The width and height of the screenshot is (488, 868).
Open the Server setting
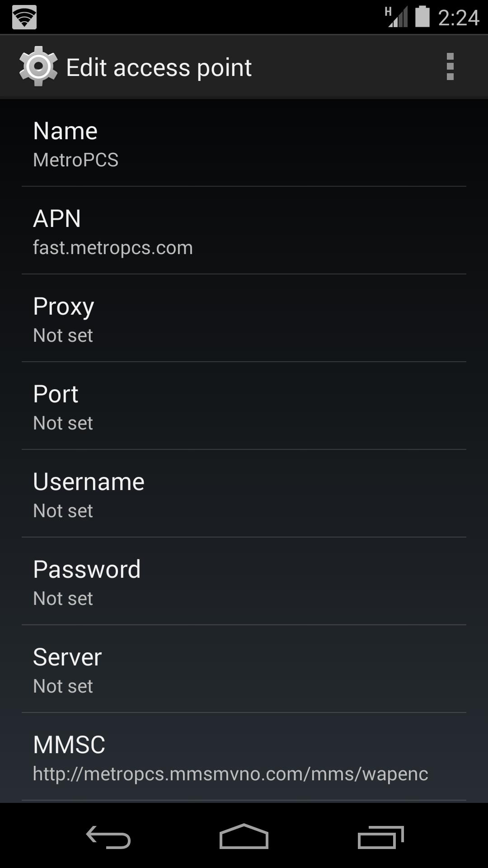coord(244,669)
